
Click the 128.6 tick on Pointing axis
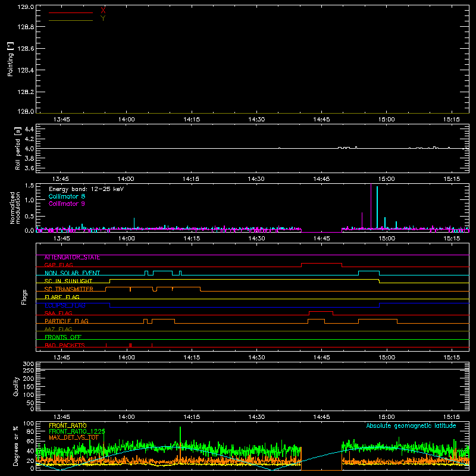26,49
